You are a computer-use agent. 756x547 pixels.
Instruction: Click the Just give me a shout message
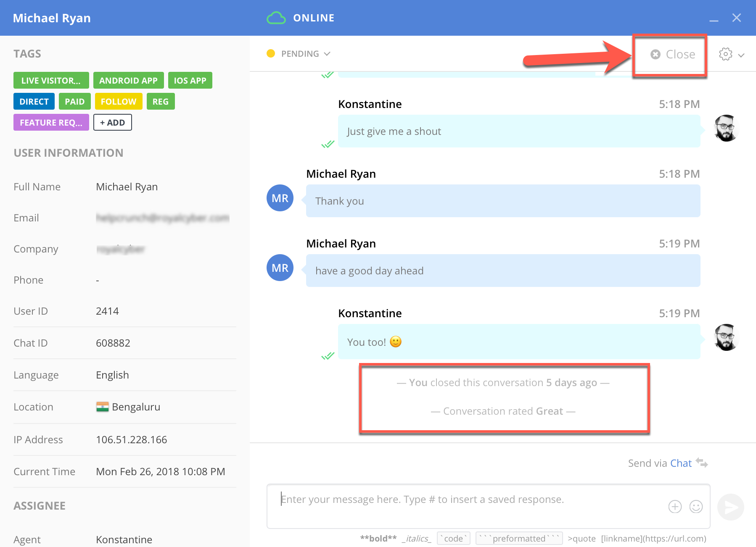519,131
